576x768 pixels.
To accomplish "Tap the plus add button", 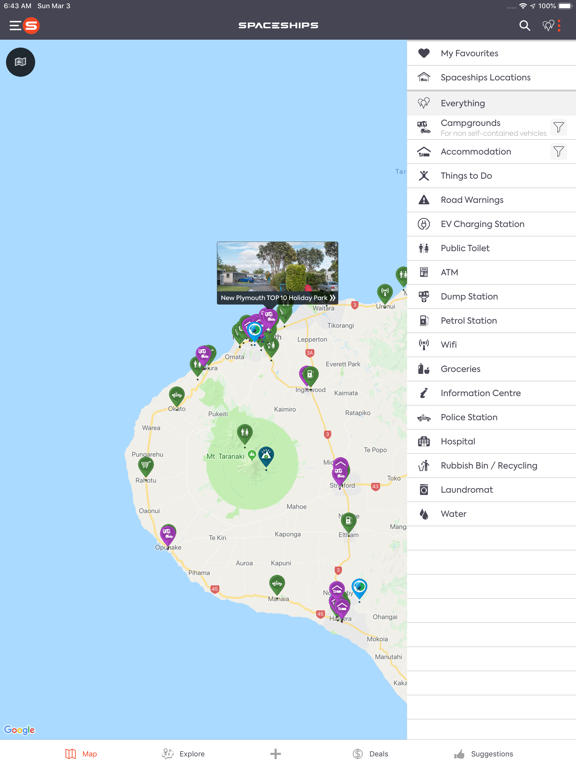I will pos(276,754).
